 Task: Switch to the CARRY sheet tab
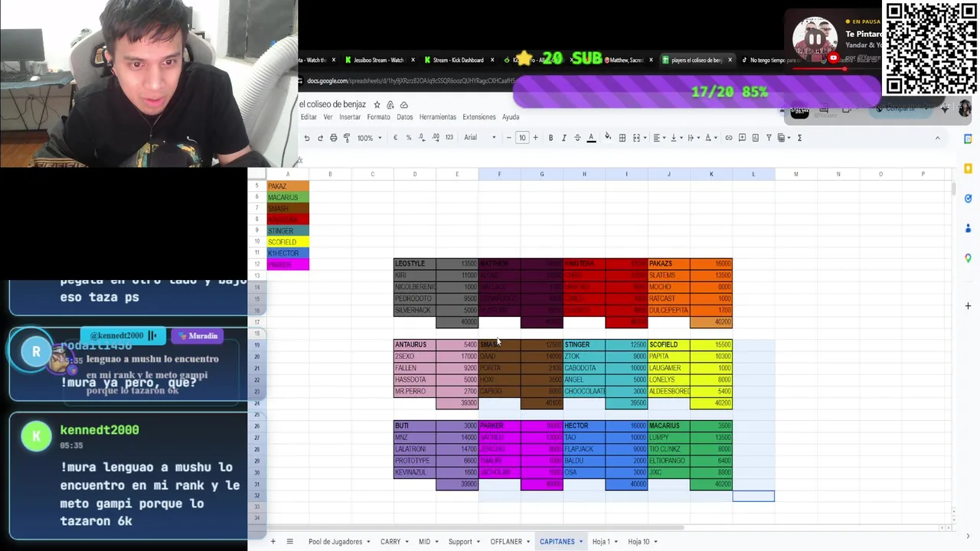click(390, 542)
